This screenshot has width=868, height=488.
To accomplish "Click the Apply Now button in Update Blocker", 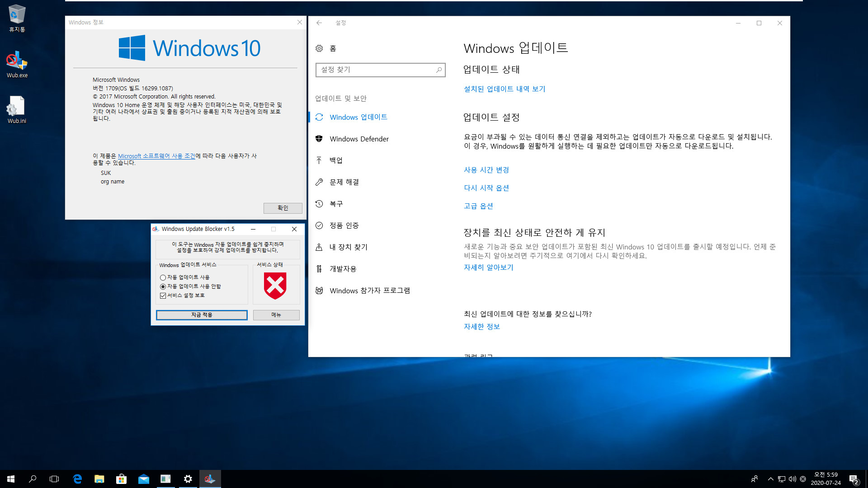I will click(x=202, y=315).
